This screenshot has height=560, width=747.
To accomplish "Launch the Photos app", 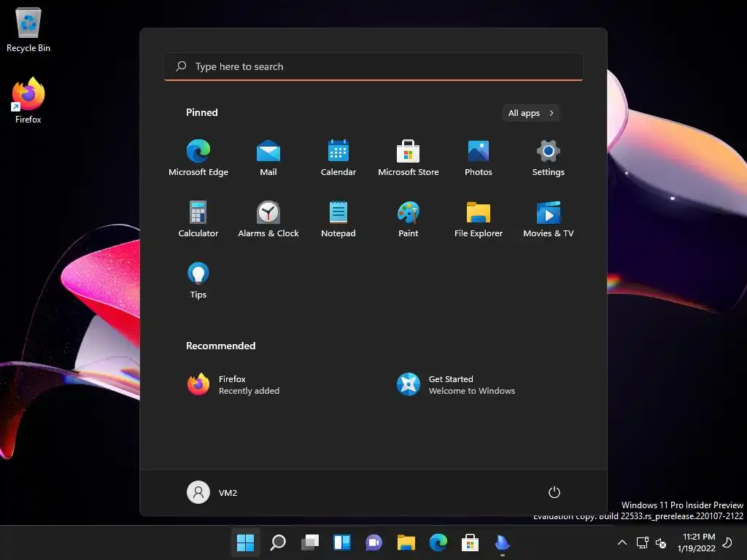I will point(479,157).
